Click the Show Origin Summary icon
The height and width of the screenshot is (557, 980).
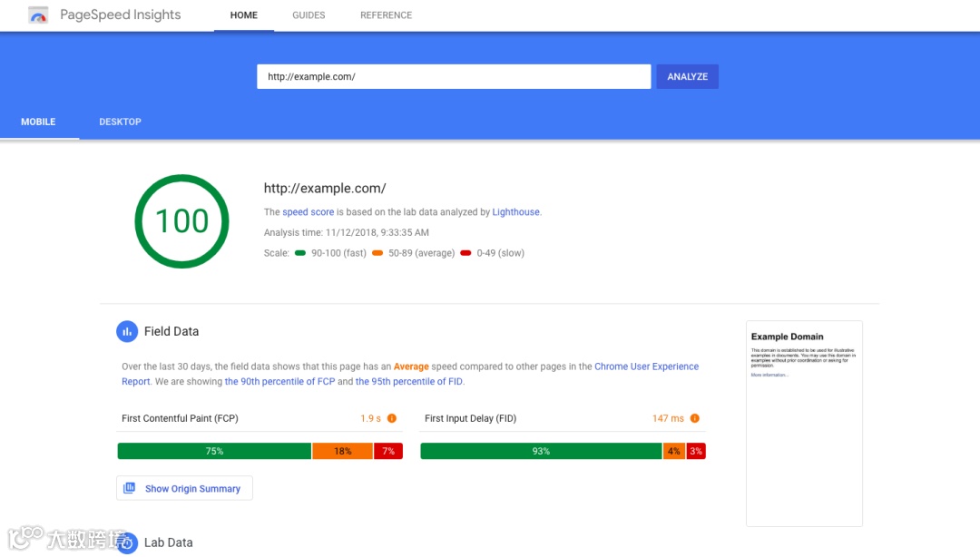pyautogui.click(x=130, y=488)
